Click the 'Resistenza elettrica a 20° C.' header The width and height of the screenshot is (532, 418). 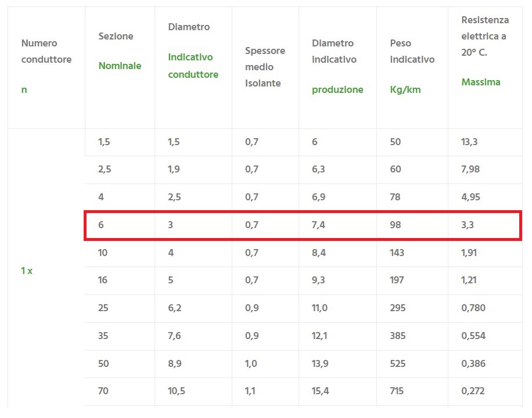[x=484, y=51]
